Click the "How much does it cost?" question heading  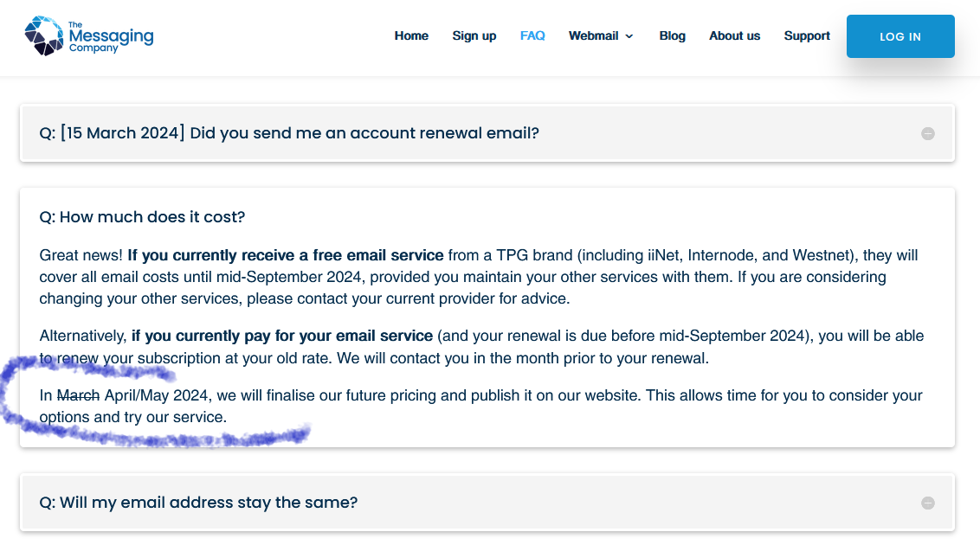coord(144,217)
